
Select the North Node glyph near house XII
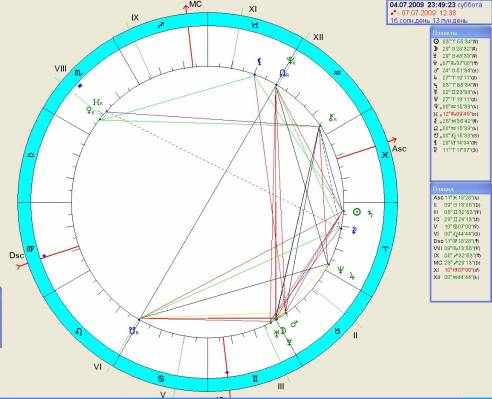click(x=284, y=73)
